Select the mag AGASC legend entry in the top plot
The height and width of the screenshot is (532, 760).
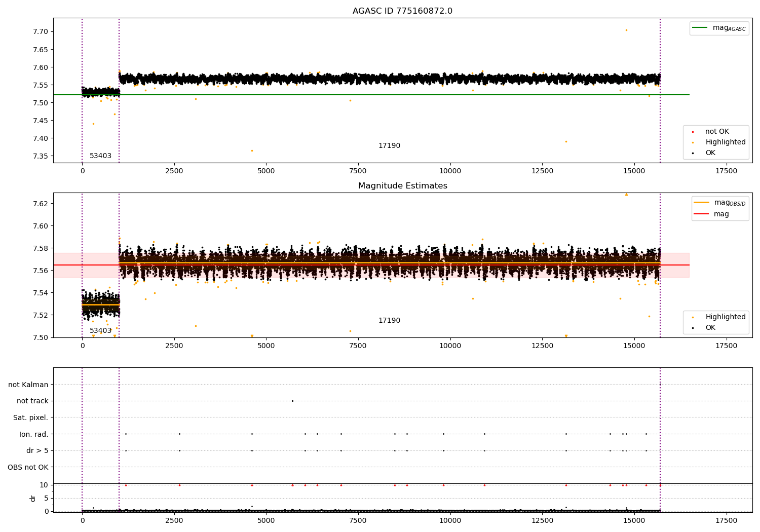[x=719, y=28]
